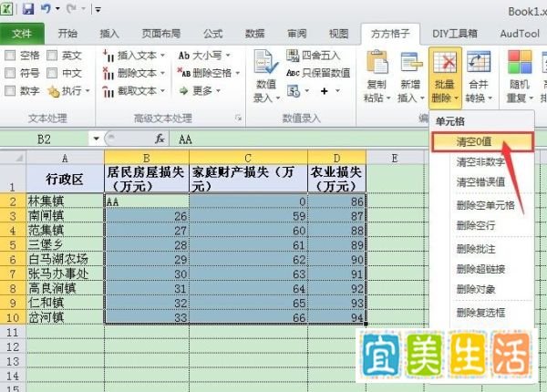This screenshot has width=547, height=392.
Task: Open the 高级文本处理 dialog launcher
Action: pos(238,118)
